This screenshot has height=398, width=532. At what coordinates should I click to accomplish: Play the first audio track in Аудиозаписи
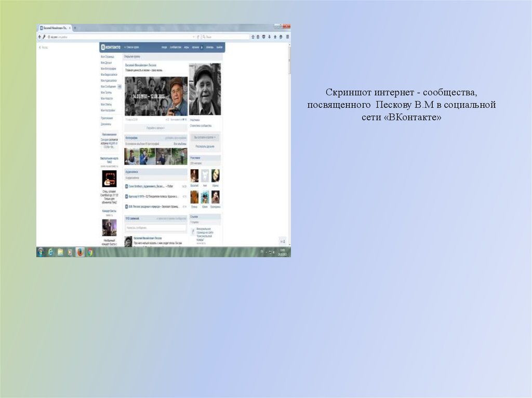127,186
